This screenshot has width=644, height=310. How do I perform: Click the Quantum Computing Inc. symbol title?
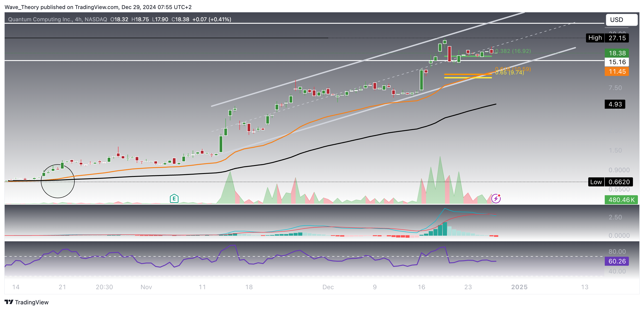tap(40, 19)
